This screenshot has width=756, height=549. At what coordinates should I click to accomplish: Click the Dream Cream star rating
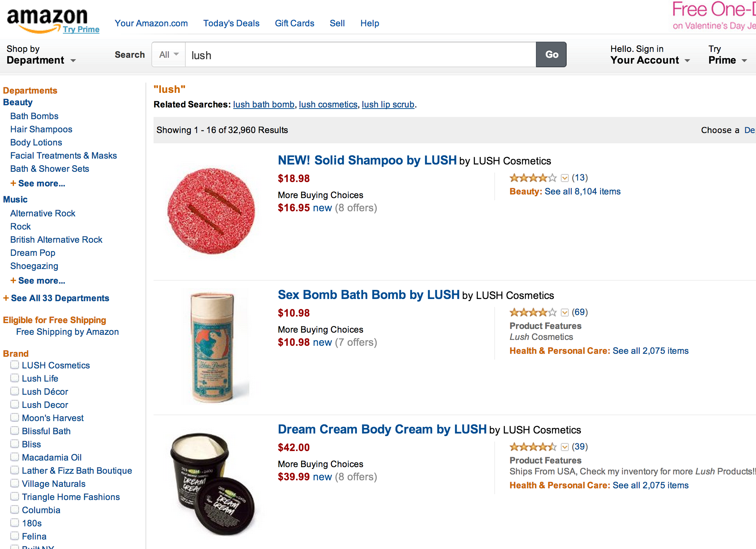pyautogui.click(x=533, y=447)
